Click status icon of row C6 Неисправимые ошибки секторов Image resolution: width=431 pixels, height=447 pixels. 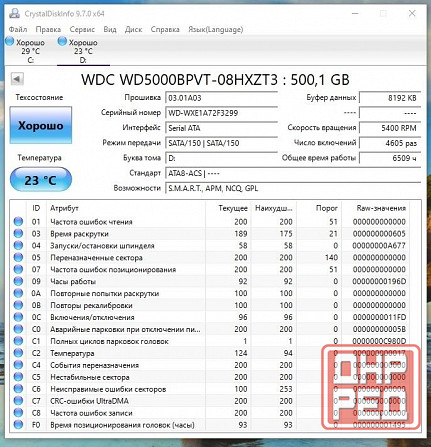pyautogui.click(x=18, y=389)
